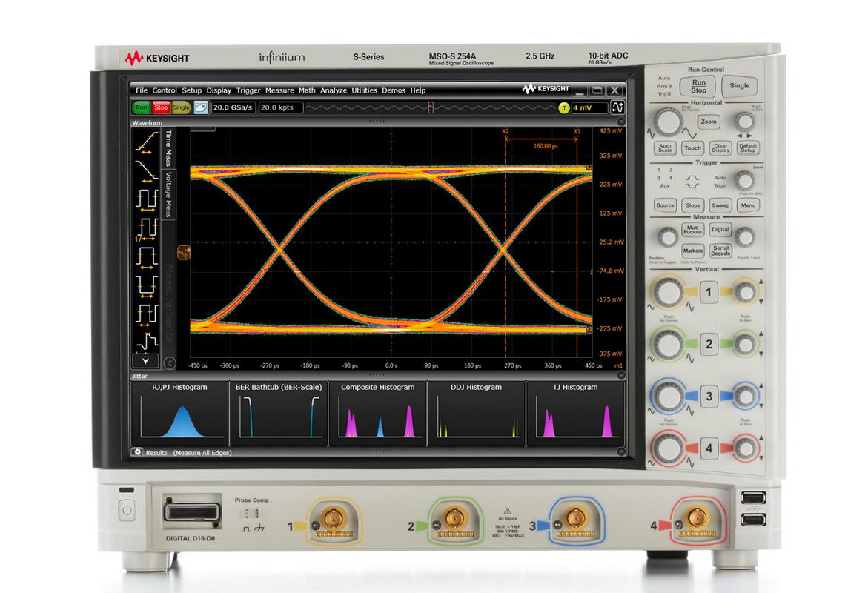Select the fall time measurement icon
The width and height of the screenshot is (868, 593).
point(147,171)
